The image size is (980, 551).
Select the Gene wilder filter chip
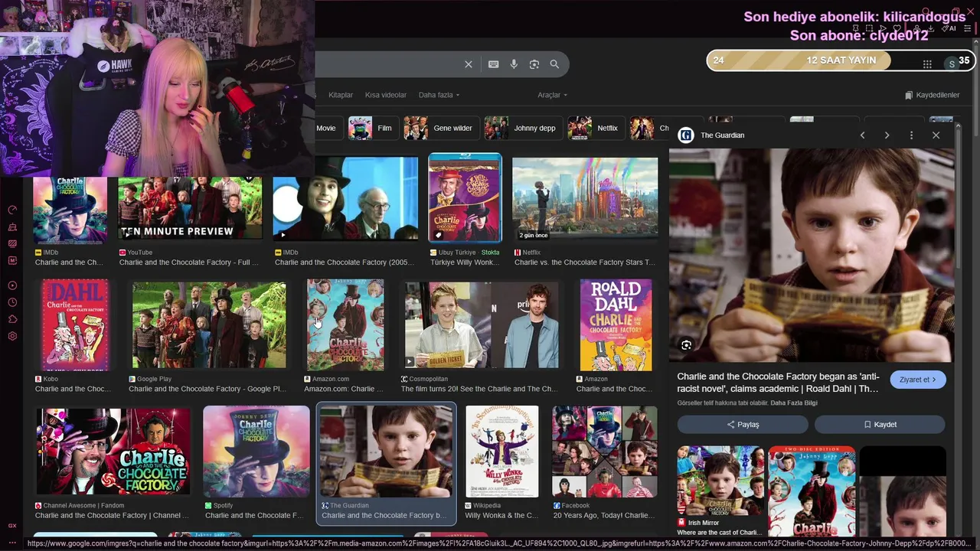(440, 129)
